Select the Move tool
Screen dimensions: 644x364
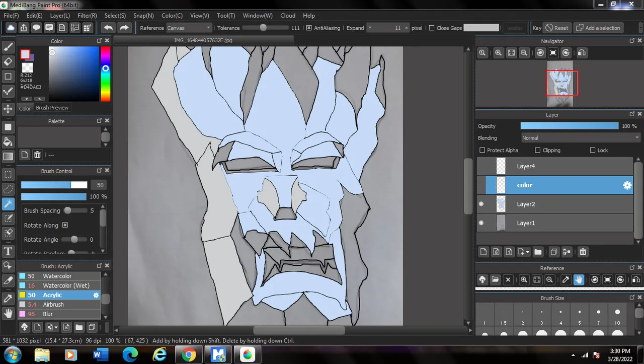[8, 109]
